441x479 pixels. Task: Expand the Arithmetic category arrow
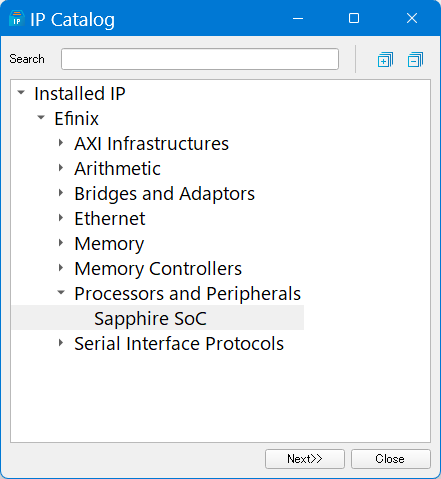tap(61, 168)
